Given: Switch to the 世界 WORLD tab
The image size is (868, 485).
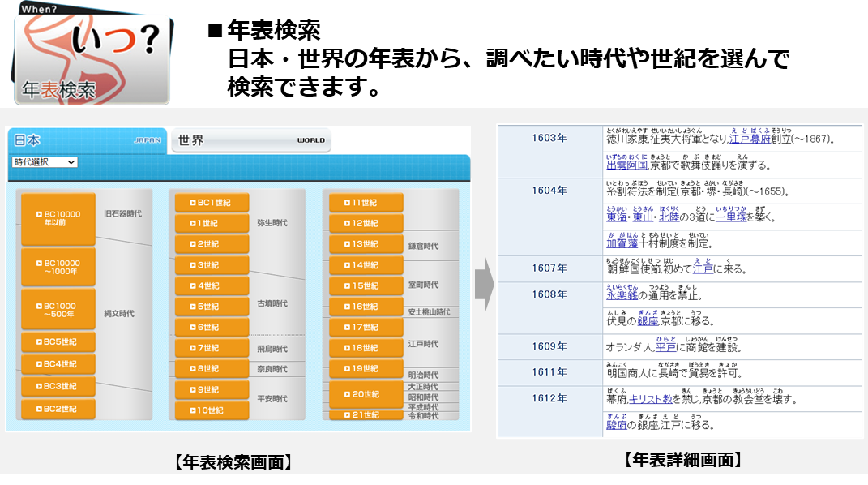Looking at the screenshot, I should pos(251,140).
